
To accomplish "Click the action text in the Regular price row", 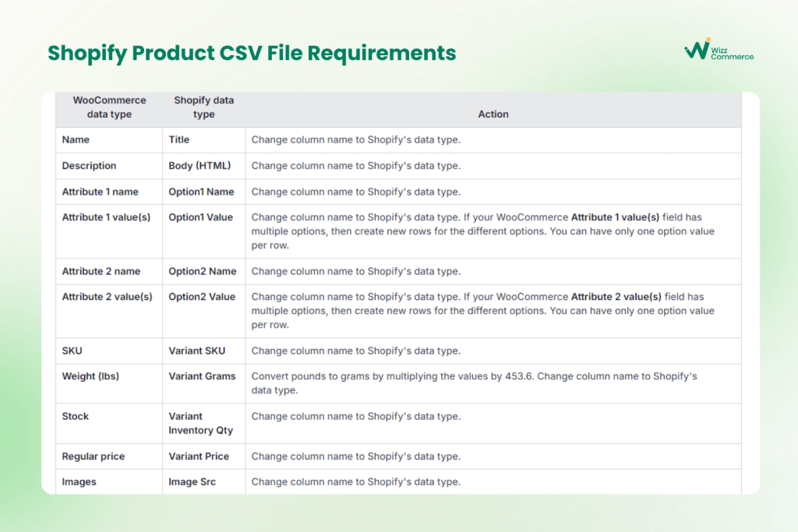I will click(355, 456).
